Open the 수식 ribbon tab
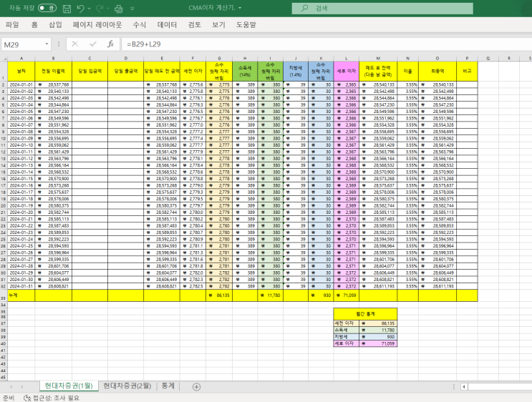 click(139, 24)
